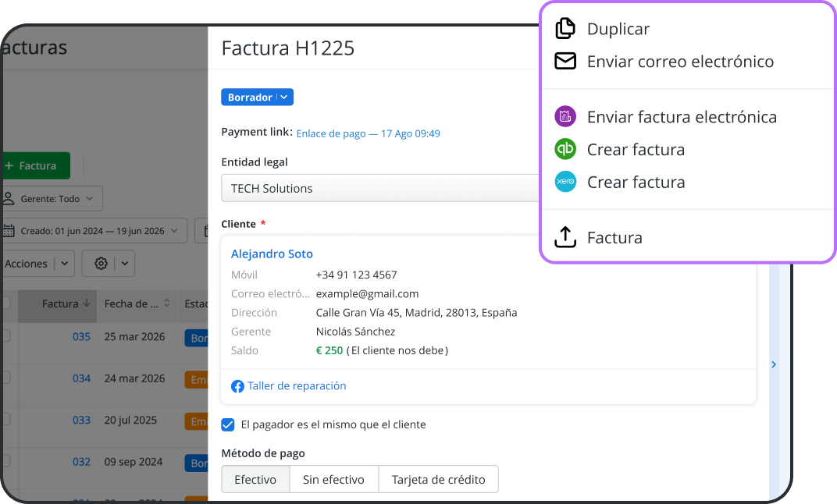This screenshot has height=504, width=837.
Task: Open the Creado date range dropdown
Action: pyautogui.click(x=94, y=230)
